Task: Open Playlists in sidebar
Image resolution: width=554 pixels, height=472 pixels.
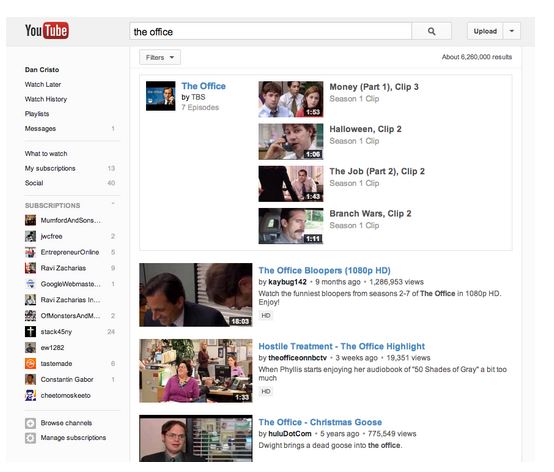Action: tap(37, 114)
